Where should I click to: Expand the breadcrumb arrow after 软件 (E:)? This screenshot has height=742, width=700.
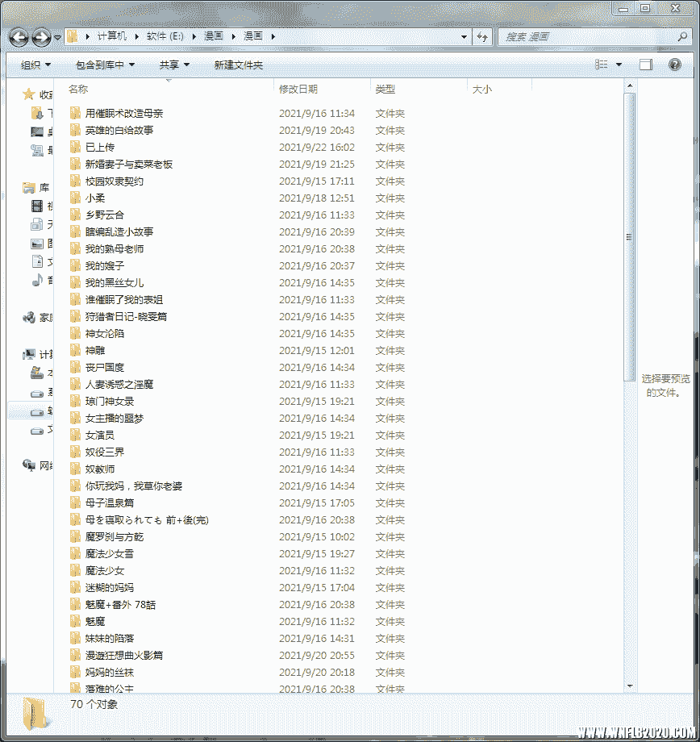[194, 36]
